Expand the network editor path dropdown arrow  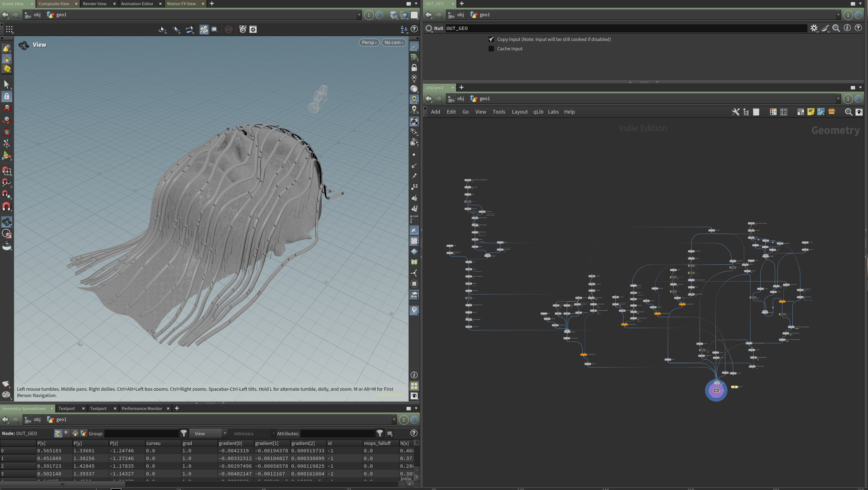(838, 99)
